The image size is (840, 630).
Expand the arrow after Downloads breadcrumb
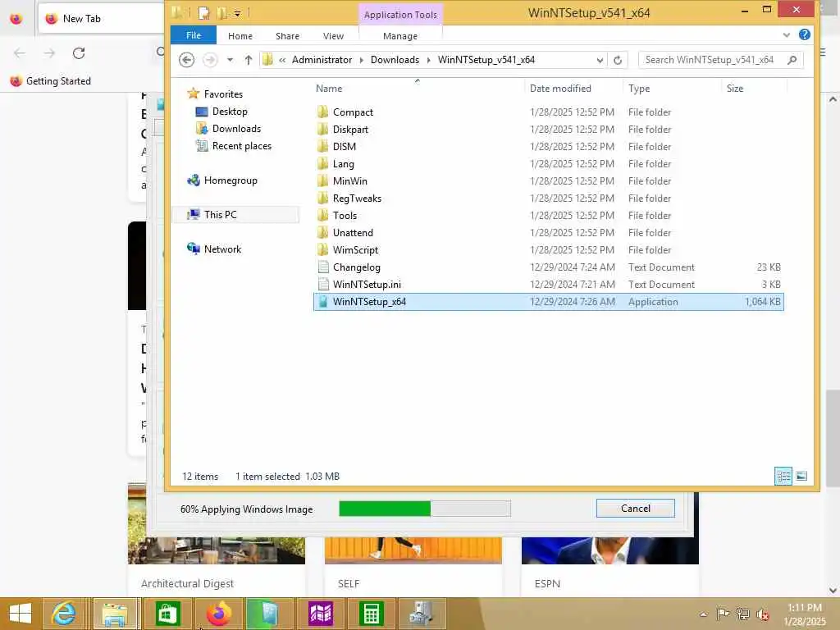tap(428, 60)
